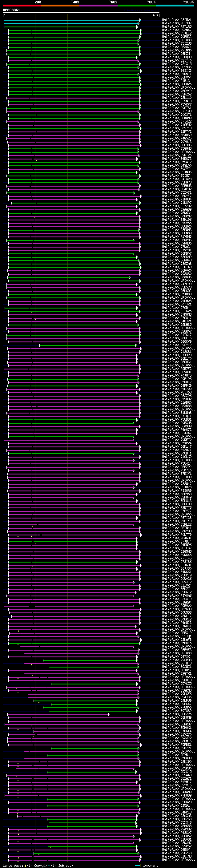
Task: Click label UniRef100_Q6NKB7
Action: (177, 725)
